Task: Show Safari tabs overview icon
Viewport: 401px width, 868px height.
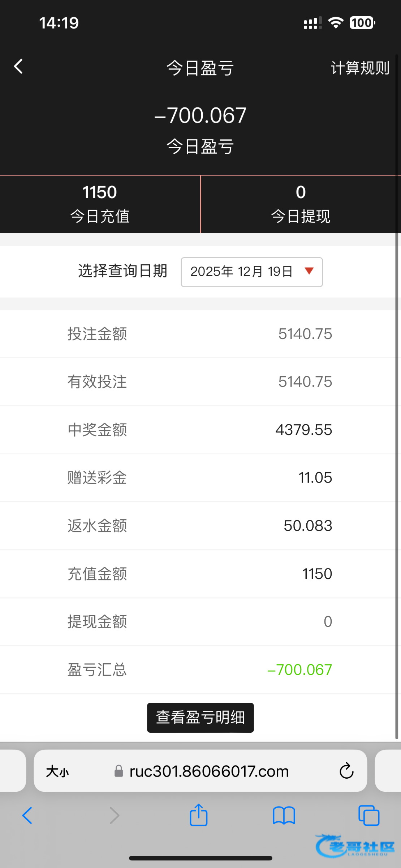Action: coord(368,816)
